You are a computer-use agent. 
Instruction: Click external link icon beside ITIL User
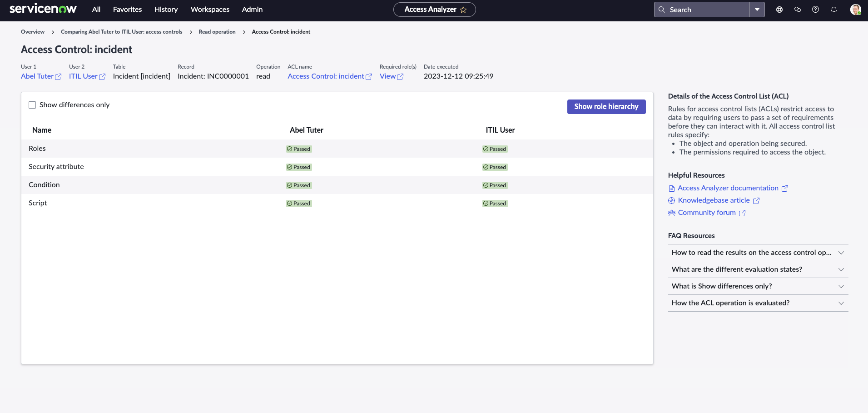click(x=102, y=77)
